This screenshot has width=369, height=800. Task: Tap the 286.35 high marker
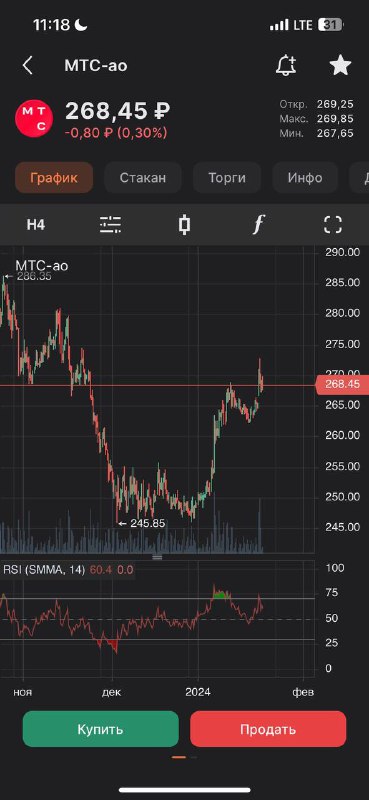click(28, 277)
